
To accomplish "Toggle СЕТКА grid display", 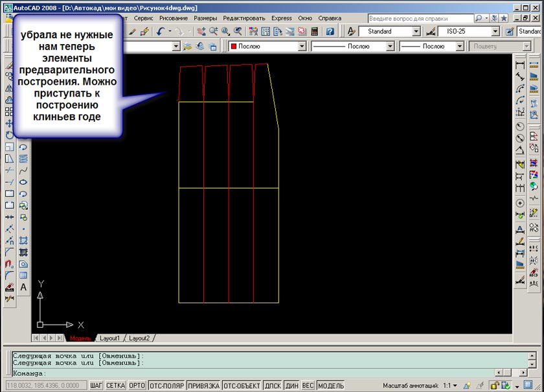I will (115, 386).
